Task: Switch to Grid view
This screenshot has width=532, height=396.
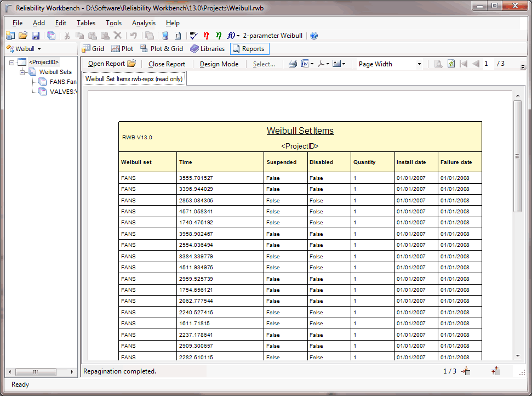Action: pyautogui.click(x=93, y=49)
